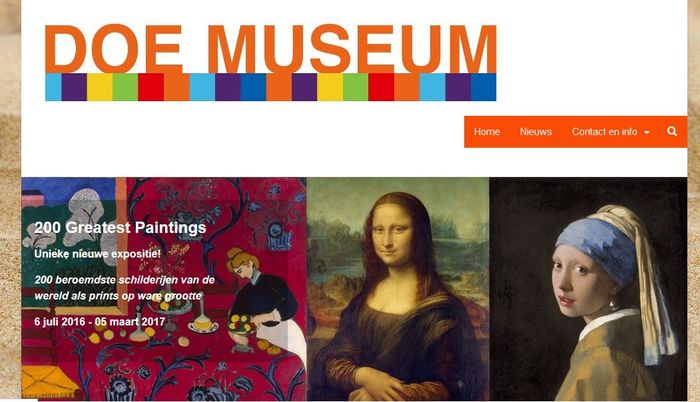Click the 200 beroemdste schilderijen description text
Screen dimensions: 700x402
tap(125, 288)
